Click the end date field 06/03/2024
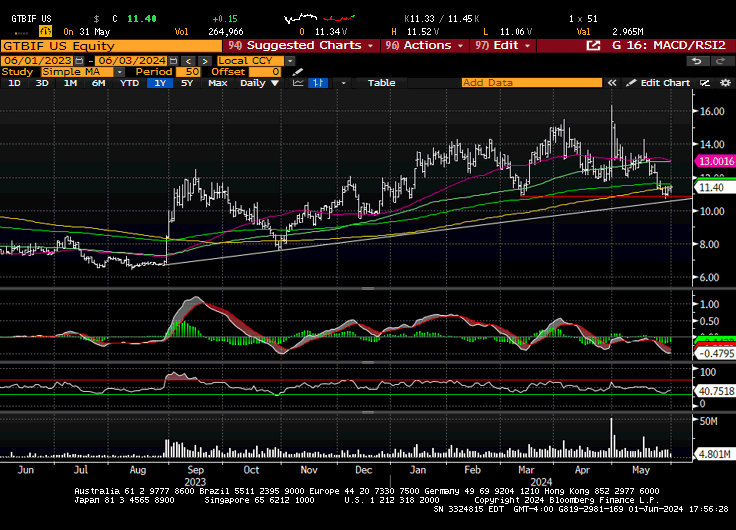 [132, 61]
